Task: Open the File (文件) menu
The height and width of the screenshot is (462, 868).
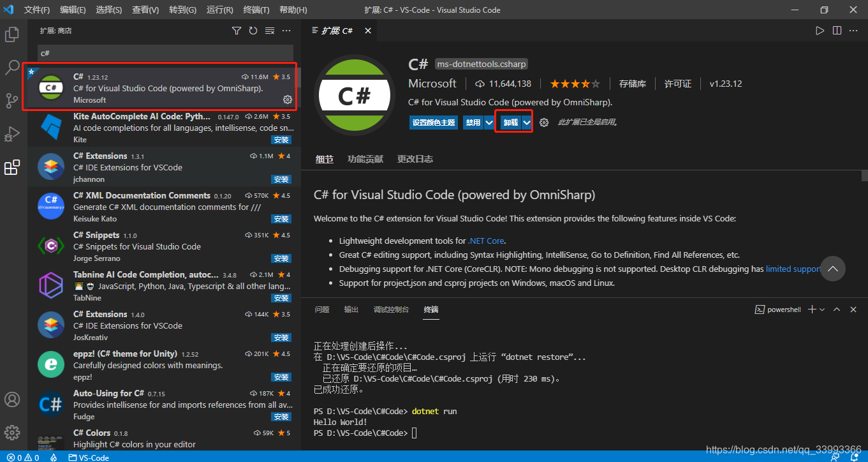Action: click(37, 10)
